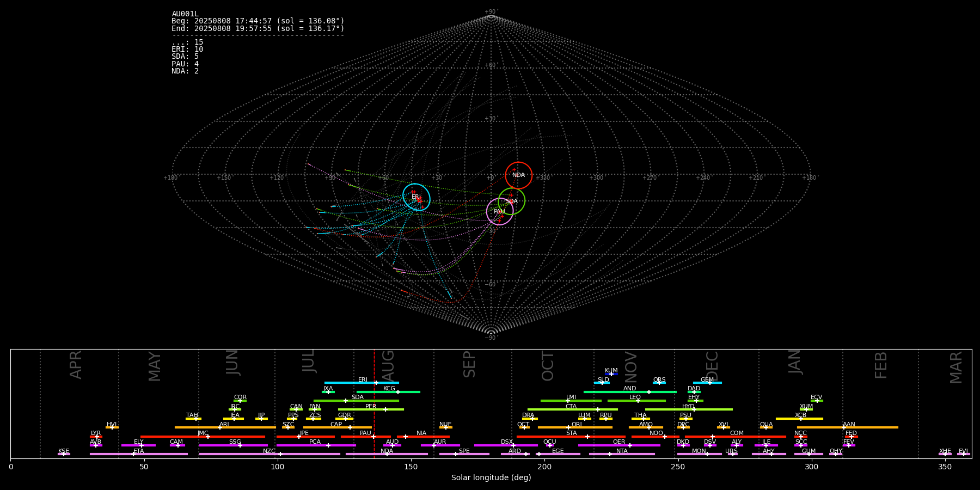Image resolution: width=980 pixels, height=490 pixels.
Task: Click the red COM shower bar
Action: [x=736, y=437]
